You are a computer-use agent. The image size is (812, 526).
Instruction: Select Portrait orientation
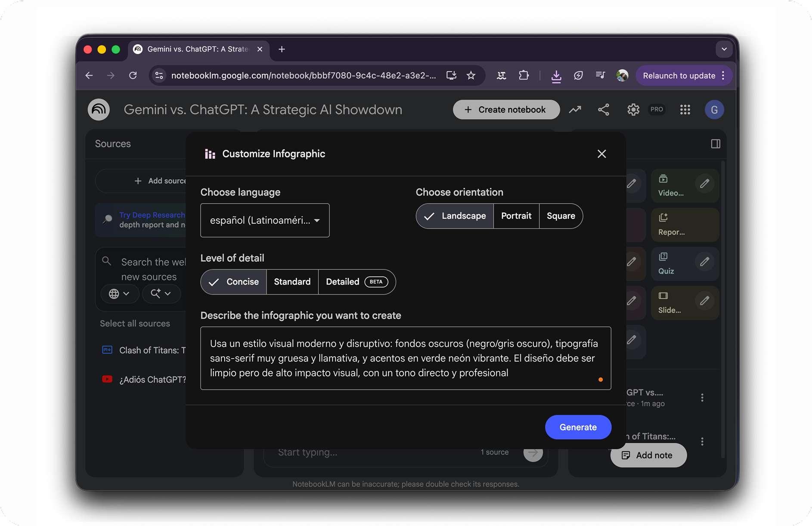click(516, 216)
